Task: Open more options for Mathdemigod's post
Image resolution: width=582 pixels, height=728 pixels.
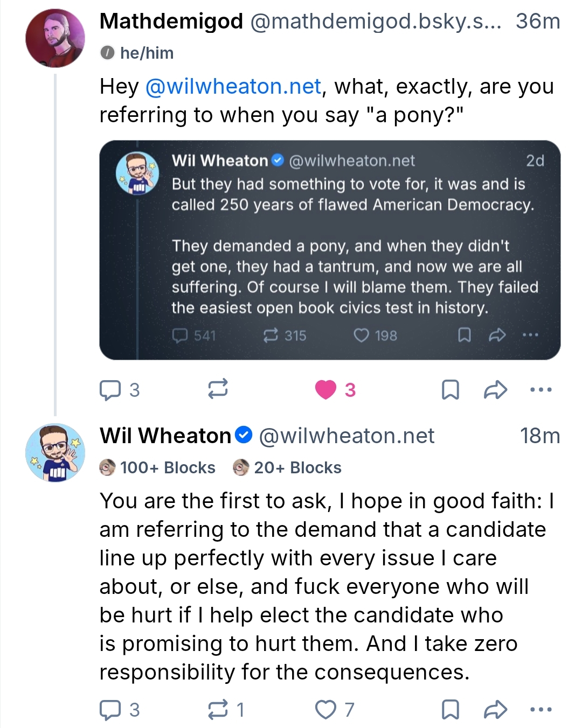Action: 541,389
